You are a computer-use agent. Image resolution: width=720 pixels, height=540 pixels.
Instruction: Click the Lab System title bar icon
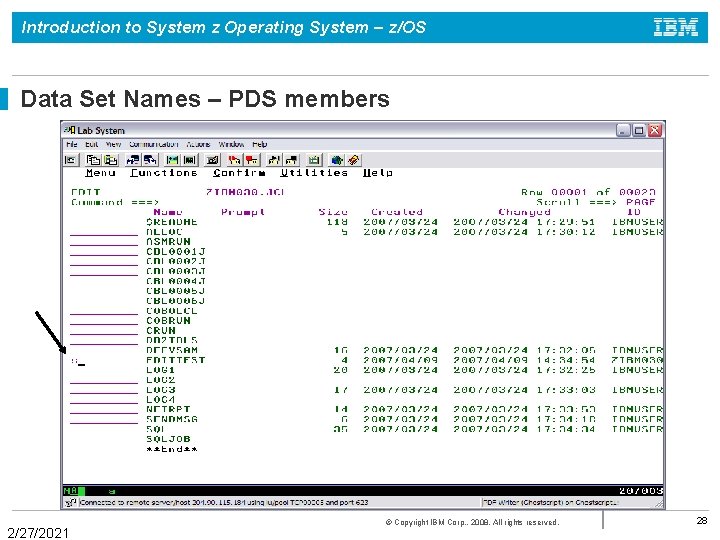69,130
